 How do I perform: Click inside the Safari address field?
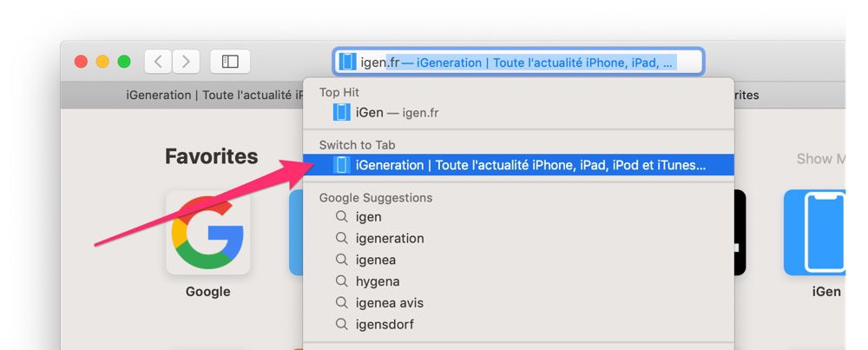tap(518, 62)
